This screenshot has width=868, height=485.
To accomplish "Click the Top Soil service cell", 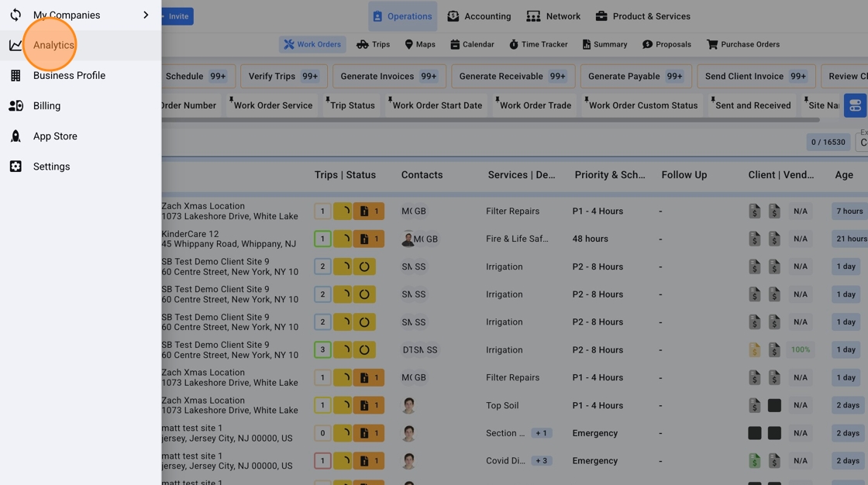I will 502,405.
